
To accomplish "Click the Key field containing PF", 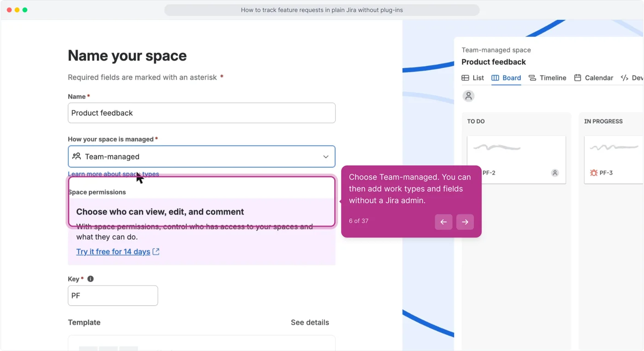I will (x=113, y=296).
